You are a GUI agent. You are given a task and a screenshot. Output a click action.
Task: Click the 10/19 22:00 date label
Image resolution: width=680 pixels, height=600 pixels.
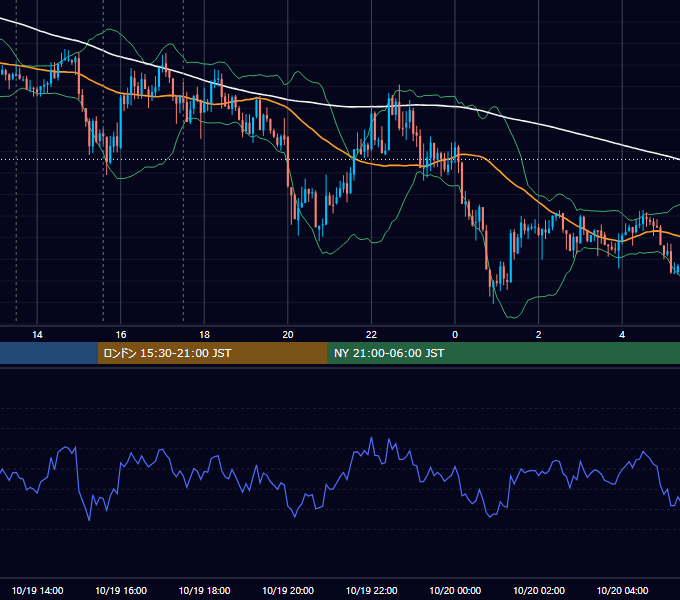point(371,590)
